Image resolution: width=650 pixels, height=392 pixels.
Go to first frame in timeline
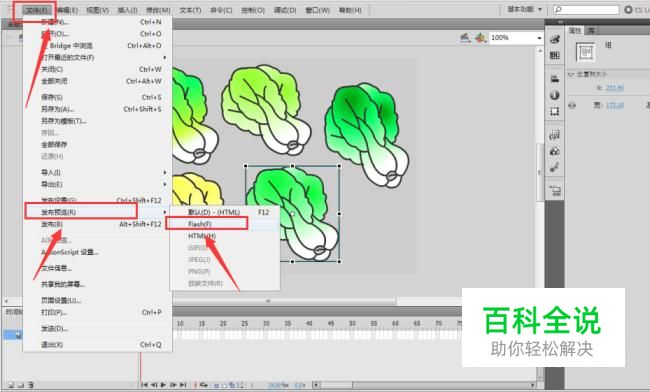pyautogui.click(x=144, y=385)
